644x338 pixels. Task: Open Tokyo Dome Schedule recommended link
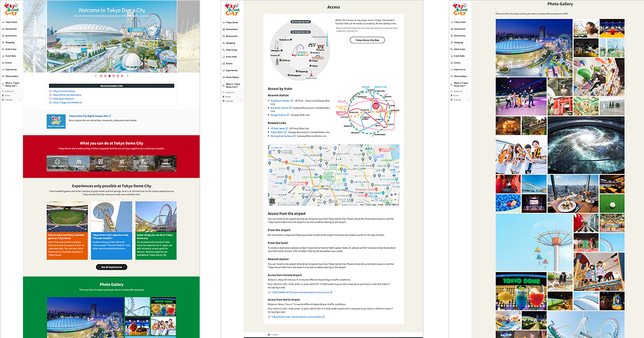[x=63, y=91]
